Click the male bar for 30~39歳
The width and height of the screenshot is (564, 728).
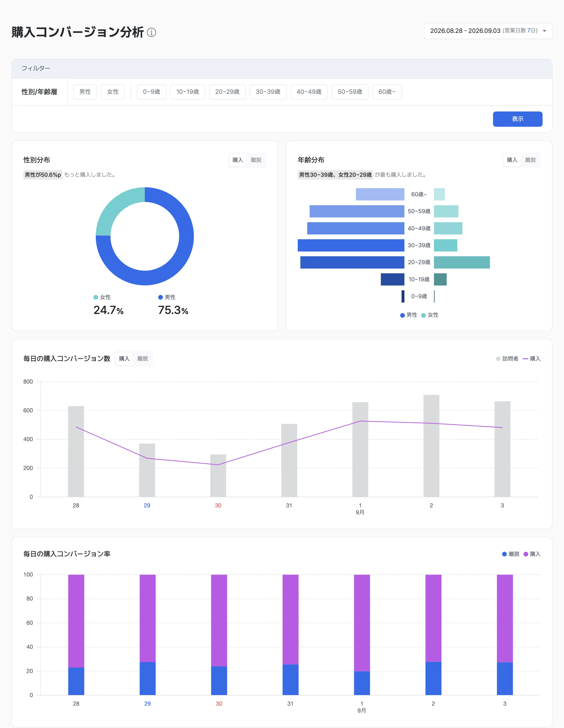point(351,245)
